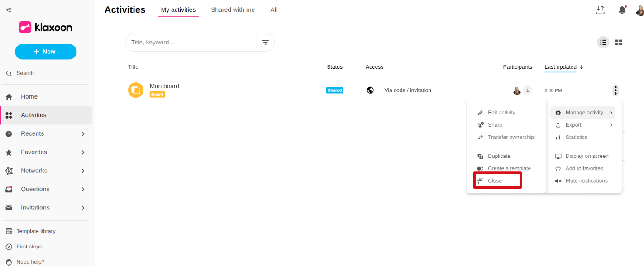Click the Title, keyword search field
This screenshot has height=266, width=644.
pos(190,42)
